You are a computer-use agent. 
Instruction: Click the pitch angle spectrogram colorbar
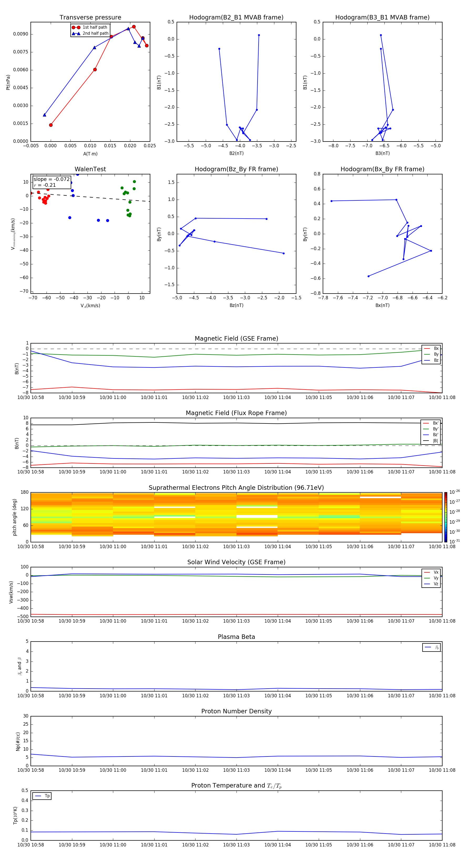tap(445, 517)
